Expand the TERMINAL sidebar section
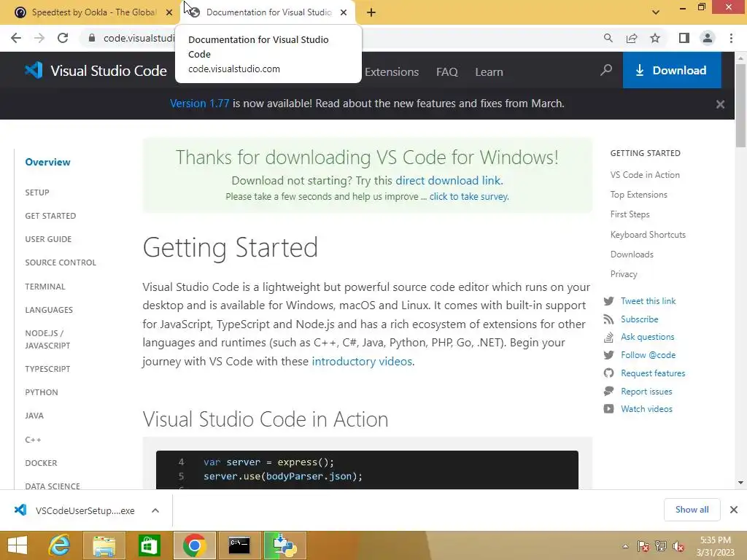The image size is (747, 560). click(45, 287)
